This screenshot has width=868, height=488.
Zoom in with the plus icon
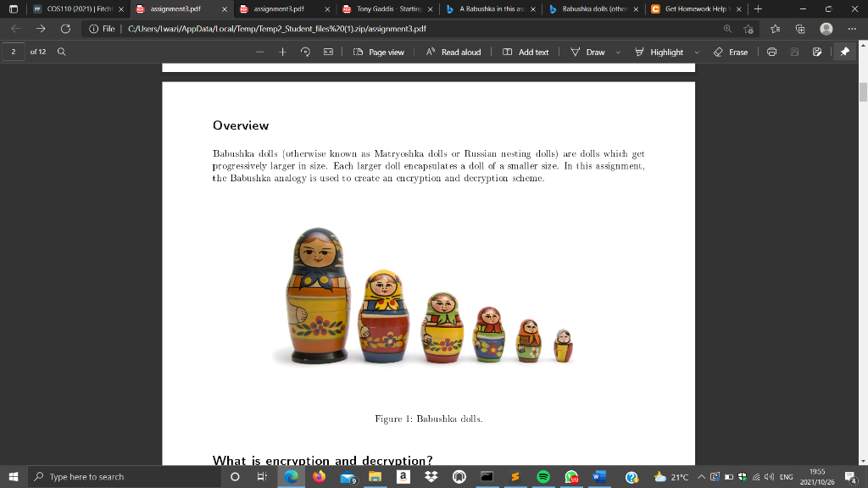(283, 52)
